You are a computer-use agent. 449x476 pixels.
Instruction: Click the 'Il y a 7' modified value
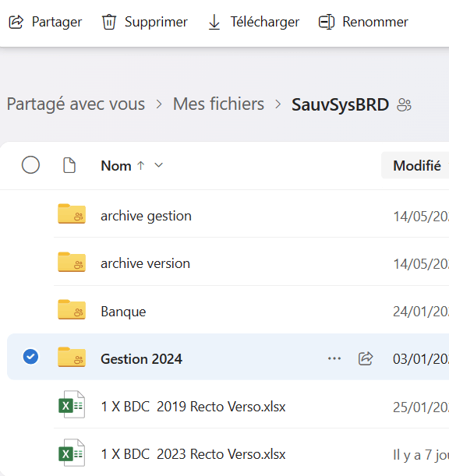point(421,456)
